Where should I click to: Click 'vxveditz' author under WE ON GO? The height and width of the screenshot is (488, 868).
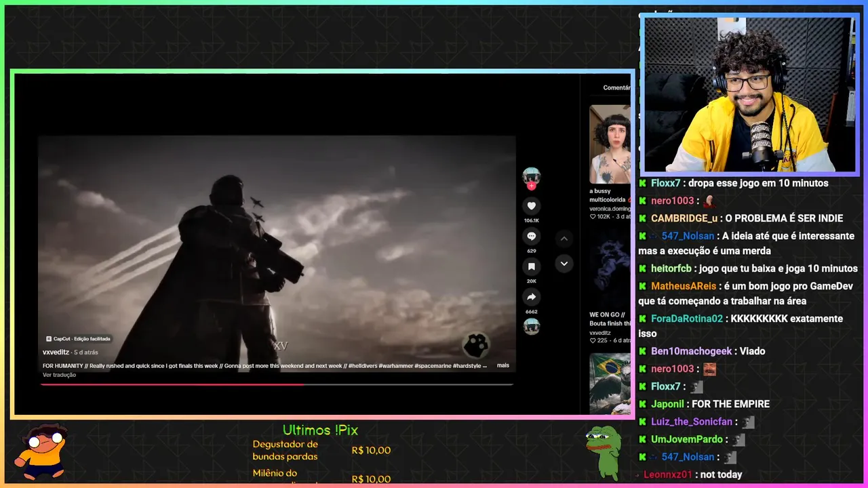(599, 333)
